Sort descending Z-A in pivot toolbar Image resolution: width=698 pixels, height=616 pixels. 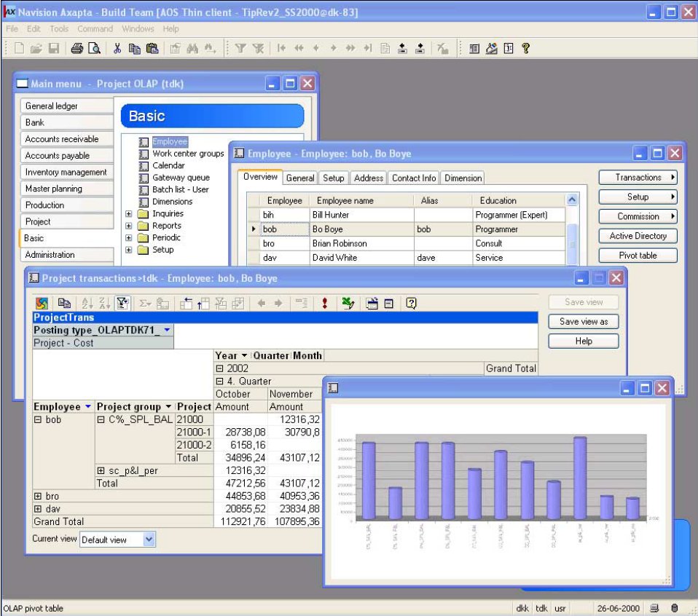point(105,304)
